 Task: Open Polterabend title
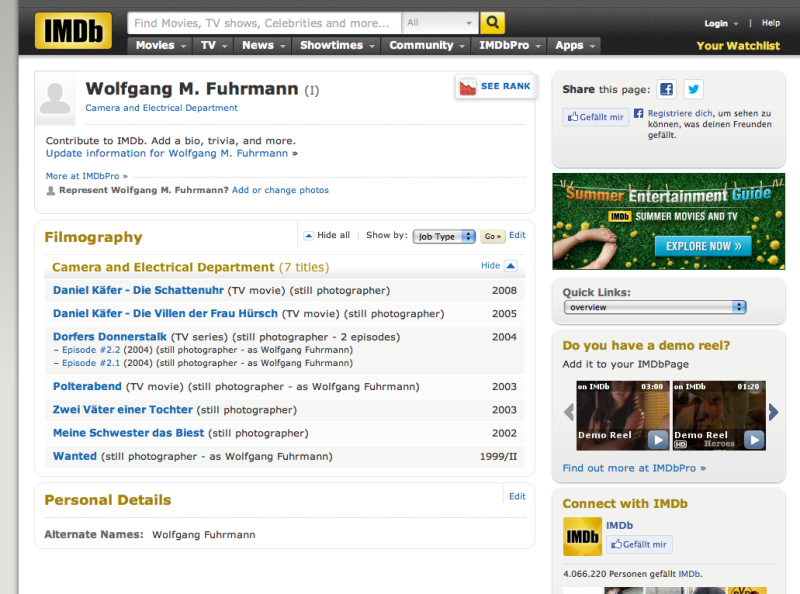87,386
